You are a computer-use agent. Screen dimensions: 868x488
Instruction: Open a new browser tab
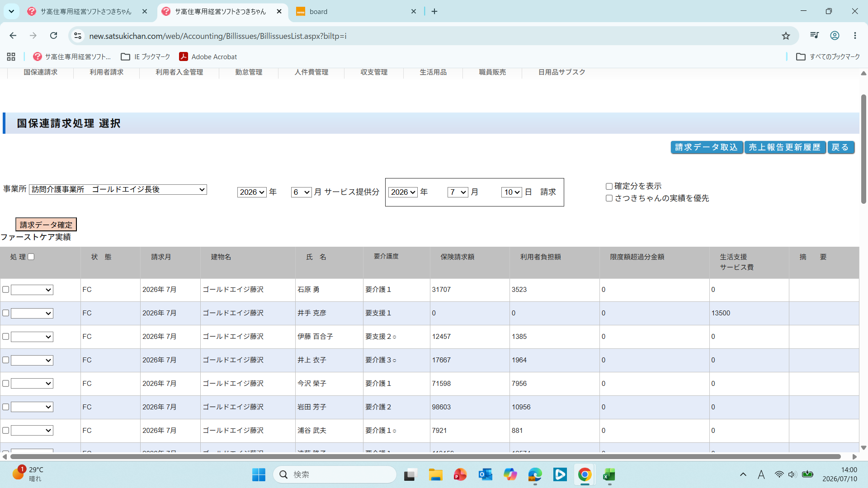pos(434,11)
